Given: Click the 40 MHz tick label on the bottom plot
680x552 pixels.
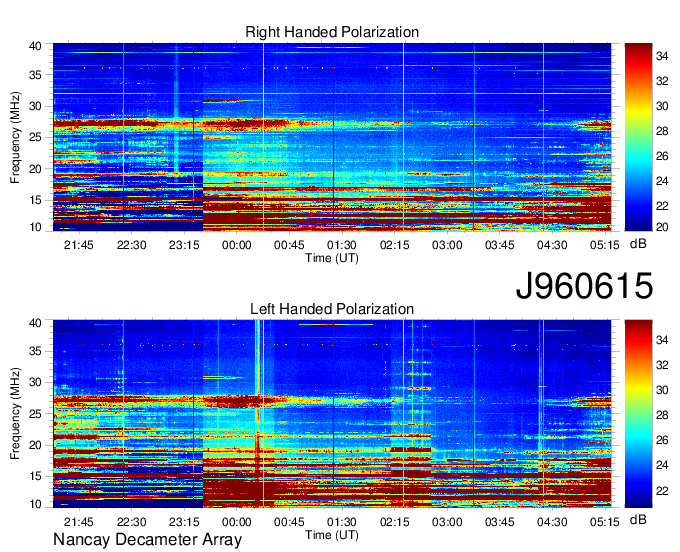Looking at the screenshot, I should (x=35, y=323).
